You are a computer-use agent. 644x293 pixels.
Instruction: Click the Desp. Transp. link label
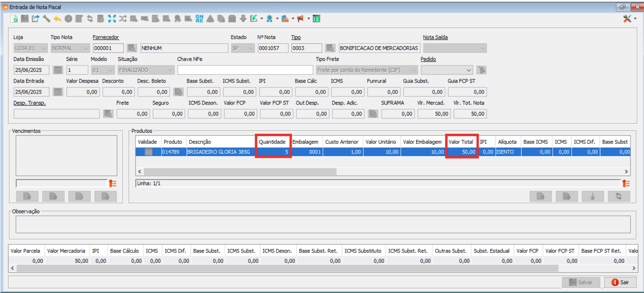(x=29, y=103)
